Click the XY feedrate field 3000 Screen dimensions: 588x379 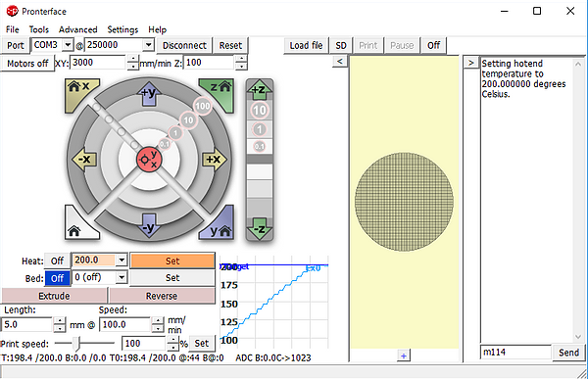(x=99, y=63)
